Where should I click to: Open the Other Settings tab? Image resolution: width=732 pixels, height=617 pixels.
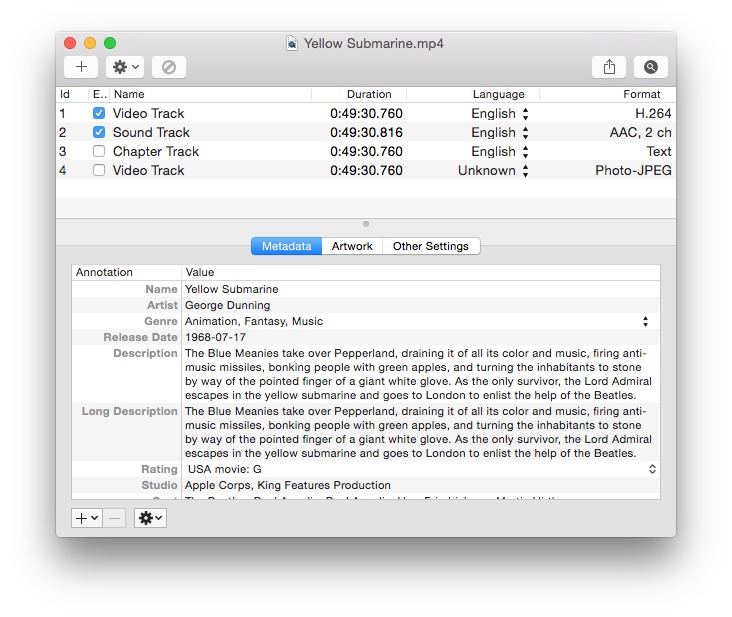click(x=431, y=246)
